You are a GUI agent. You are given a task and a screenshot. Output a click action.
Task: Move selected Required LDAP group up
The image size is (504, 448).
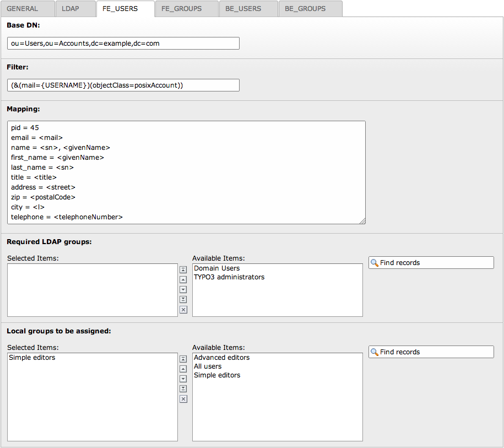coord(183,279)
